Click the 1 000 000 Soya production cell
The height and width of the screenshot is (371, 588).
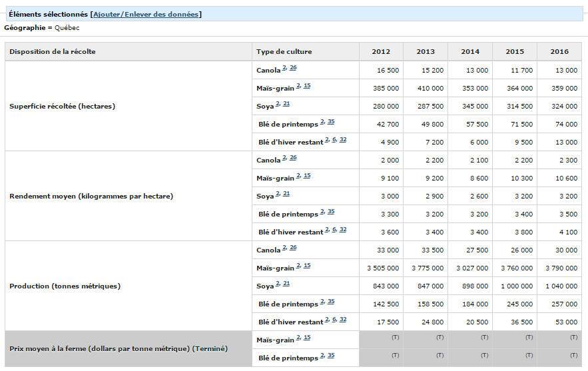click(x=514, y=286)
